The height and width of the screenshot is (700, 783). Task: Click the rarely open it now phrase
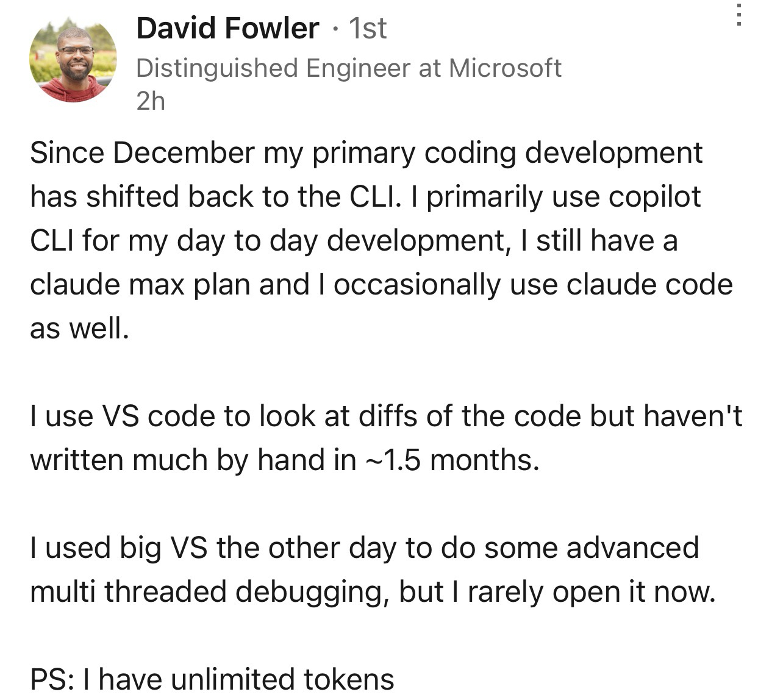[590, 591]
